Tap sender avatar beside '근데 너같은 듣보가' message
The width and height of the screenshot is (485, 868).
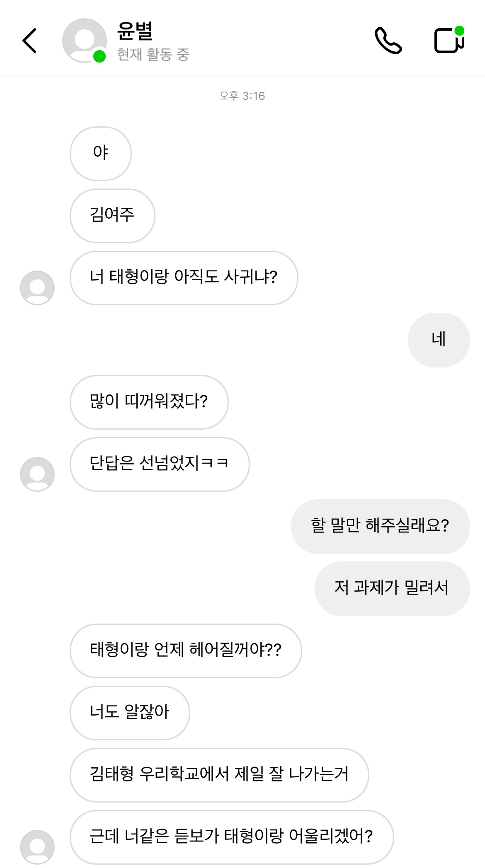[x=37, y=846]
